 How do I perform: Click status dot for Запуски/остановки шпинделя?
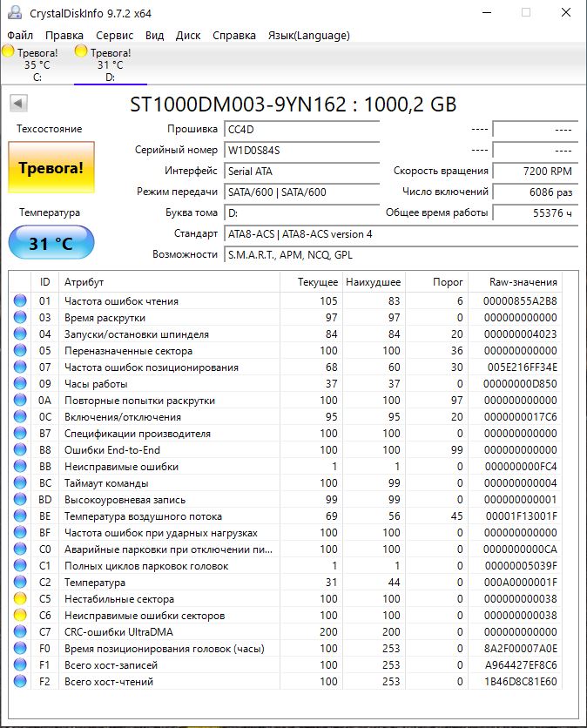[20, 334]
